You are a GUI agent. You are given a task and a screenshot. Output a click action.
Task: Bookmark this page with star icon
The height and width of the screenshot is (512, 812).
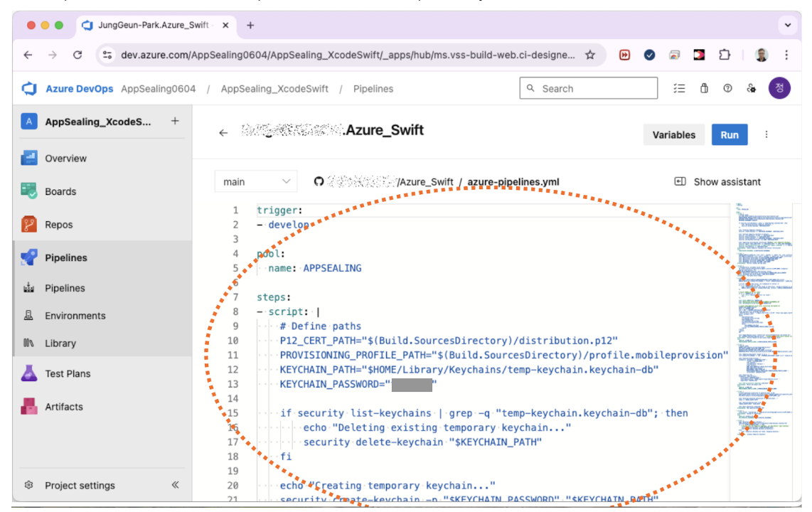589,55
